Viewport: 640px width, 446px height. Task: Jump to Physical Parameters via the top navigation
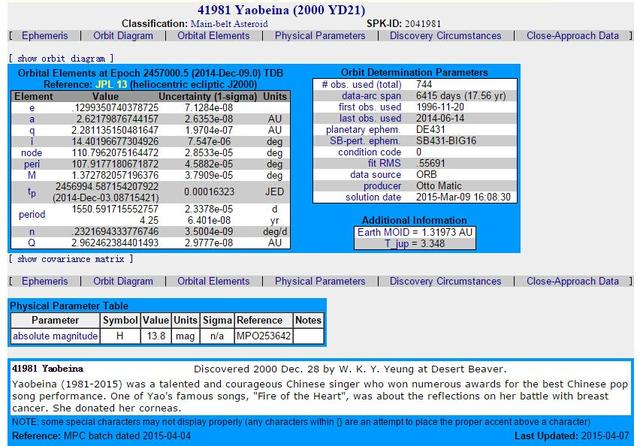[320, 35]
